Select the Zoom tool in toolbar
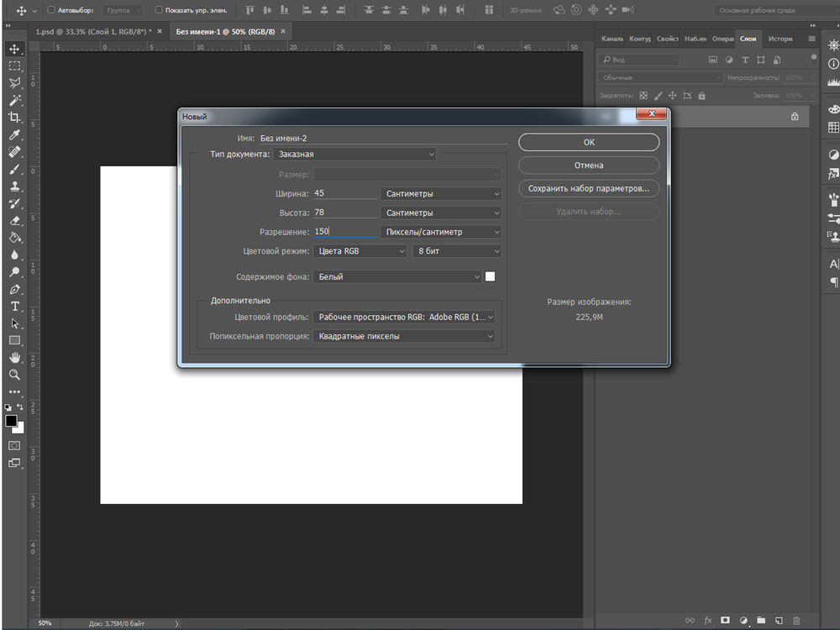Viewport: 840px width, 630px height. [14, 375]
